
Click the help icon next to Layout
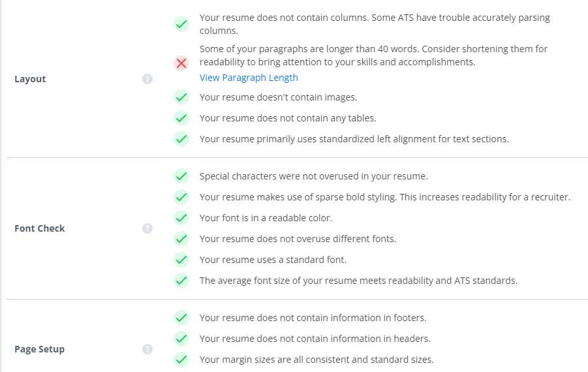coord(147,79)
